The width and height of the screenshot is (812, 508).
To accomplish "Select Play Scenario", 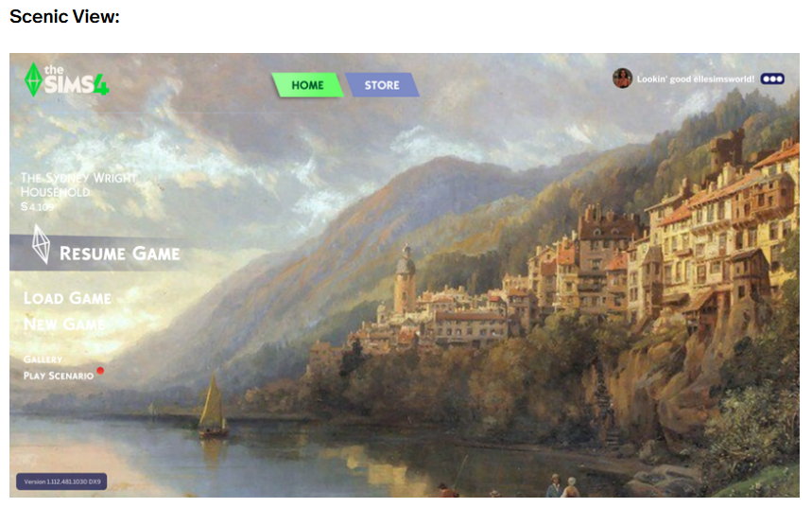I will (x=59, y=376).
